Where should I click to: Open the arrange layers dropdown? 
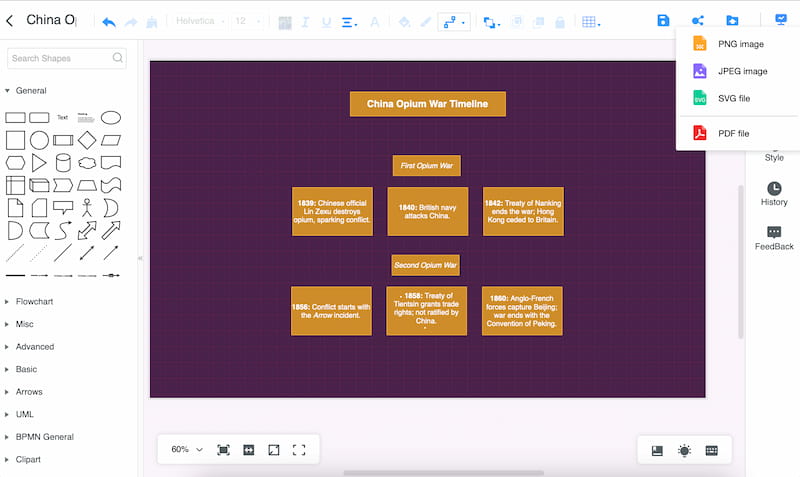point(491,22)
